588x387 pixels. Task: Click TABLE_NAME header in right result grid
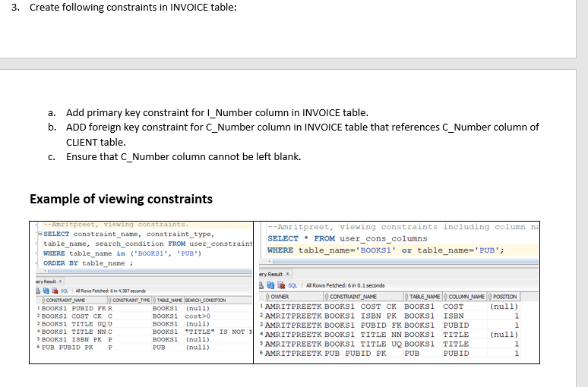pyautogui.click(x=423, y=297)
